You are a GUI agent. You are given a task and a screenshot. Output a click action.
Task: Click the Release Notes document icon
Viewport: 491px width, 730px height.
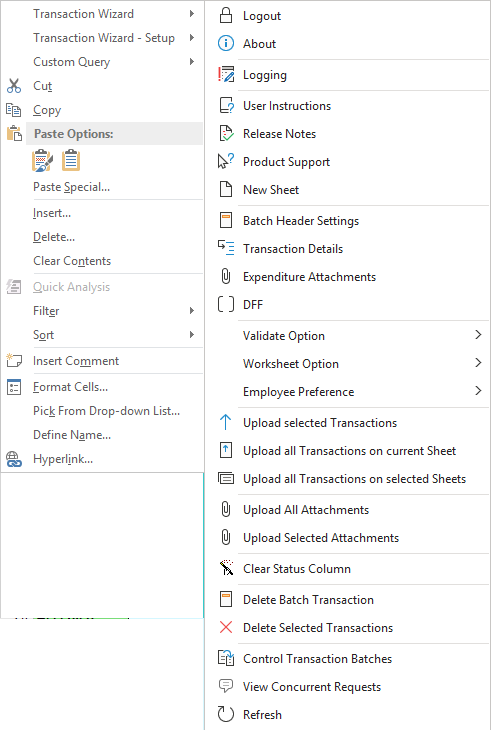pos(226,134)
